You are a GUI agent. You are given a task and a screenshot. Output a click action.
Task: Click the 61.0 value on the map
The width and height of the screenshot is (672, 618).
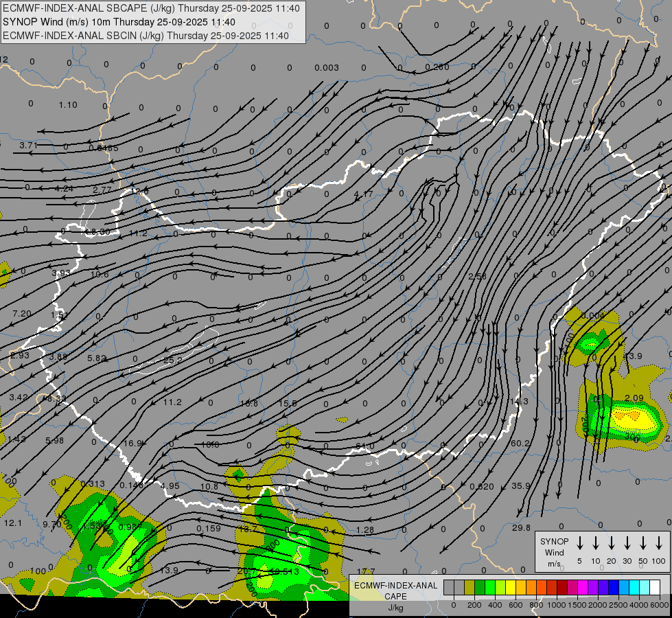click(x=364, y=446)
